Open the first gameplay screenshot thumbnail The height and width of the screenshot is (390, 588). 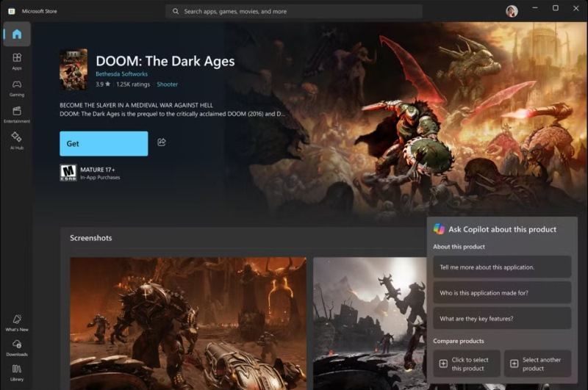(x=188, y=322)
